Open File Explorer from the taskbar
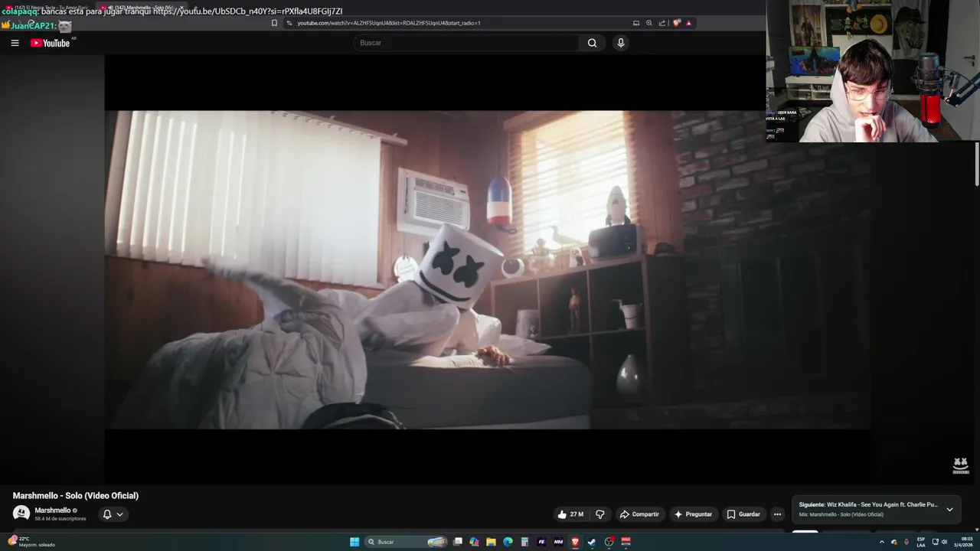The width and height of the screenshot is (980, 551). pyautogui.click(x=491, y=542)
